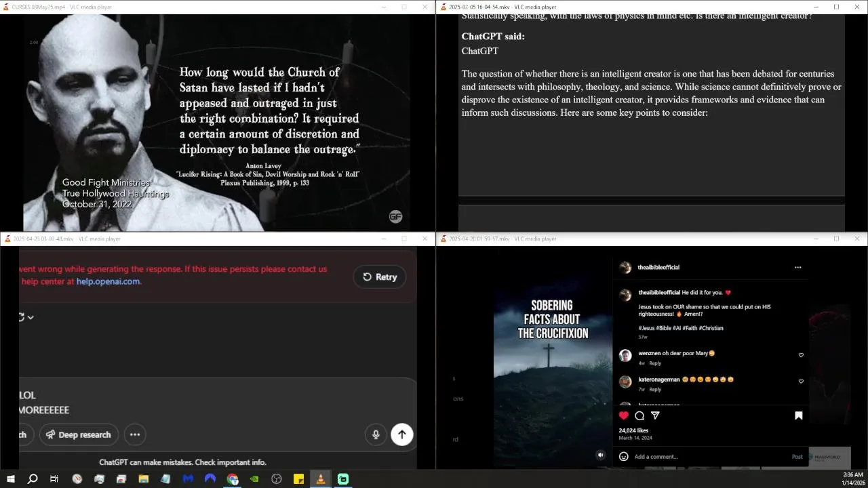Switch to Google Chrome on the taskbar

233,479
